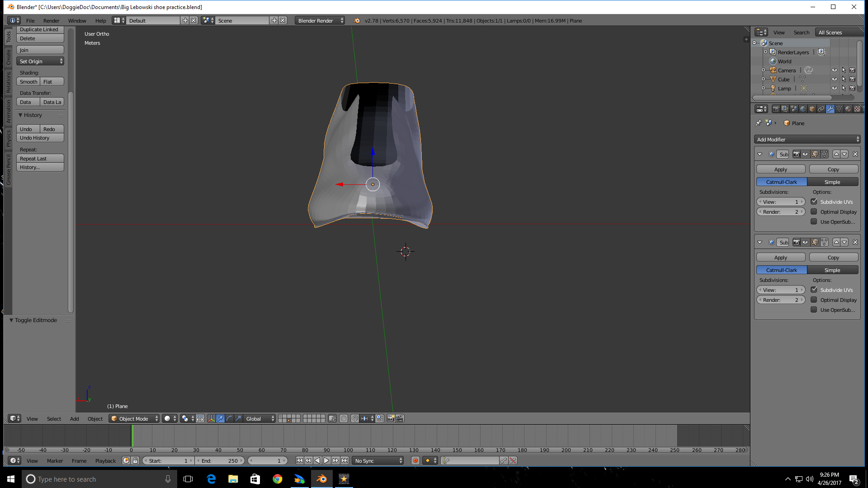Open the Object Data triangle tab

[x=839, y=109]
